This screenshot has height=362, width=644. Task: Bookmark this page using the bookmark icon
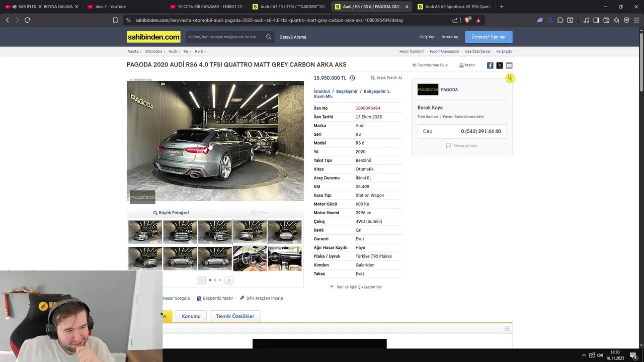pos(115,20)
